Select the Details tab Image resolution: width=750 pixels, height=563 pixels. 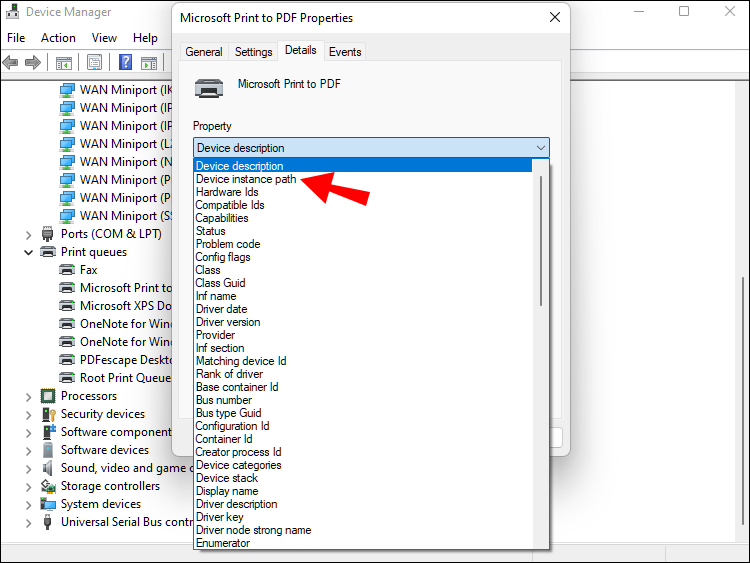pos(300,50)
